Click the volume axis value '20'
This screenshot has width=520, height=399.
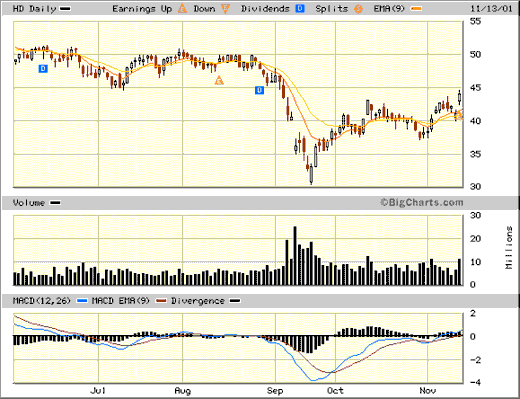point(475,239)
